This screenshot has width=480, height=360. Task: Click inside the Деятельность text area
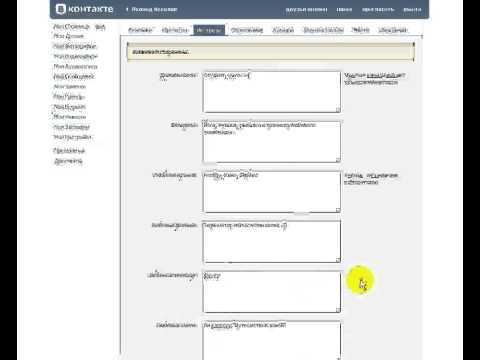(x=272, y=92)
